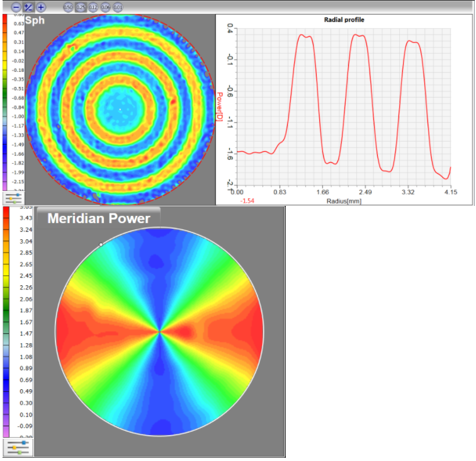Select the 0.01 step size button
This screenshot has width=476, height=461.
tap(118, 8)
